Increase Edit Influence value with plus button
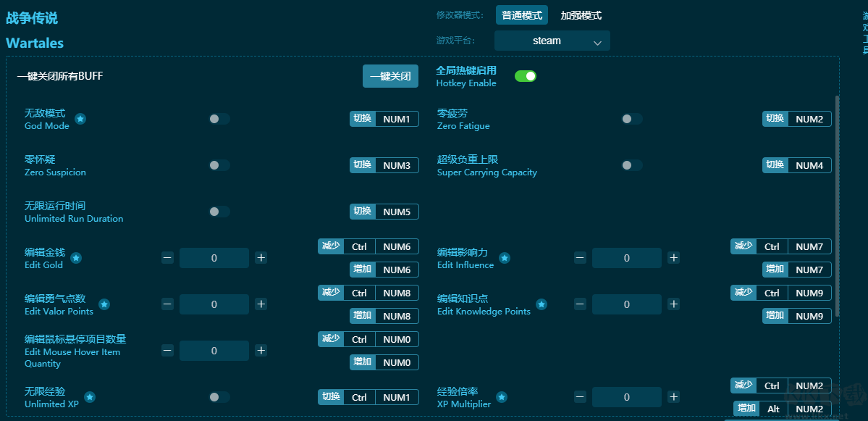The width and height of the screenshot is (868, 421). (674, 257)
